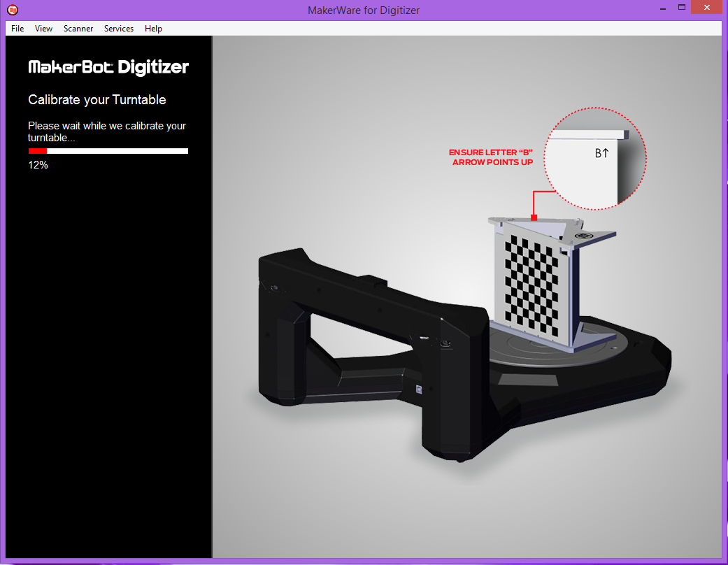Open the File menu
The width and height of the screenshot is (728, 565).
[x=17, y=29]
